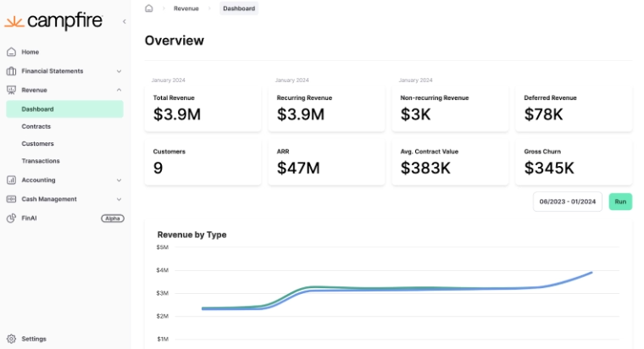Click the Cash Management money icon

tap(12, 199)
